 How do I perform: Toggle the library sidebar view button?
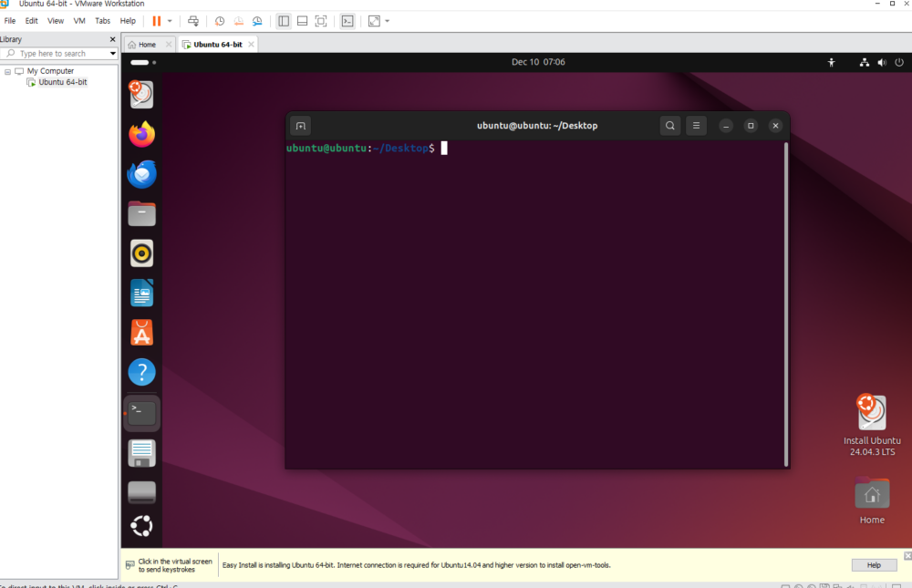coord(284,20)
